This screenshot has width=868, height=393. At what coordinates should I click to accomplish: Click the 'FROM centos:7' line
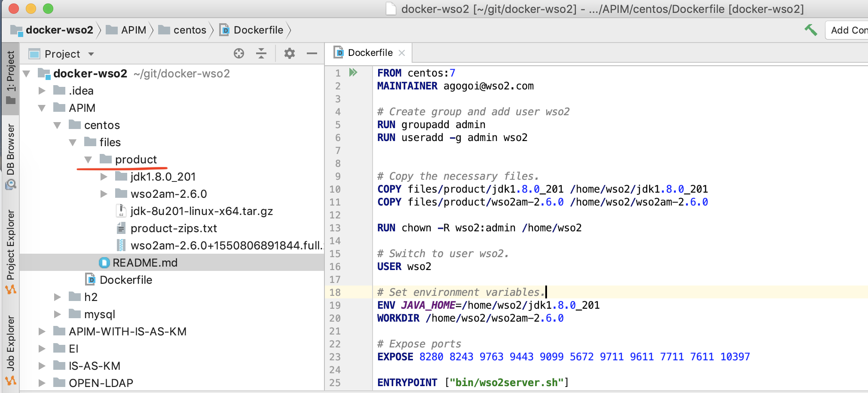[416, 73]
